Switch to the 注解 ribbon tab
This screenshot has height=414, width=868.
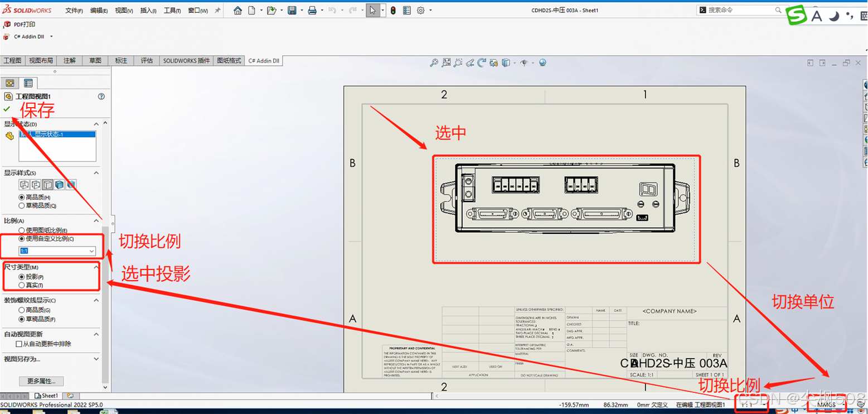pos(70,61)
